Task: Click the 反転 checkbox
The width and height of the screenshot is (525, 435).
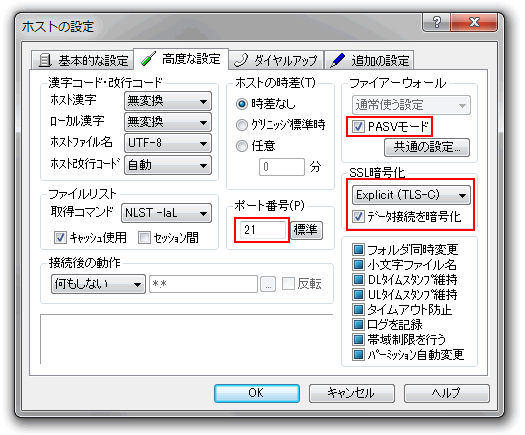Action: 288,284
